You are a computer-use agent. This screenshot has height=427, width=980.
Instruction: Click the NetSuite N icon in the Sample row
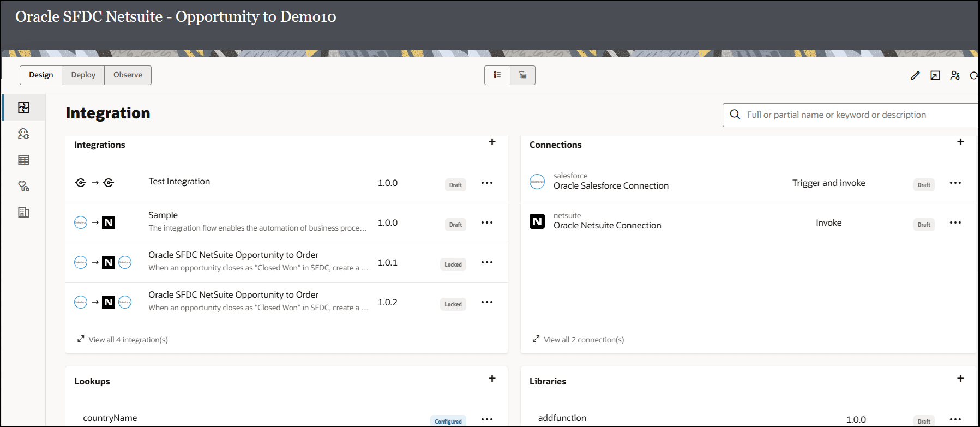(109, 222)
